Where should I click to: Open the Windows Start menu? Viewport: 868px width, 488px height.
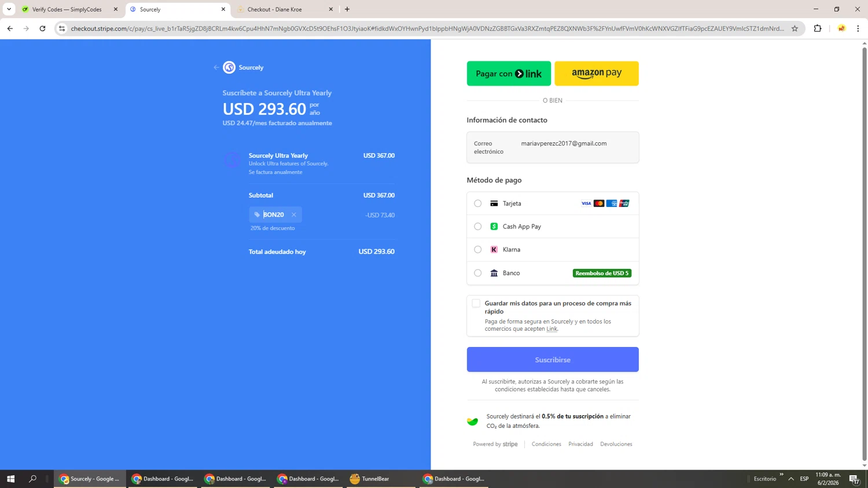10,479
